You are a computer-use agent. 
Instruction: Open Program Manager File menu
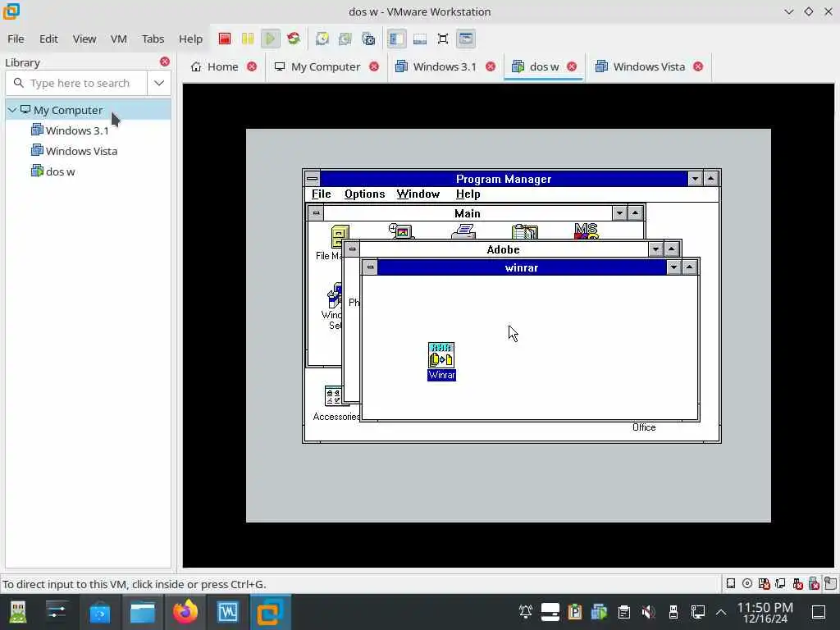pos(321,194)
